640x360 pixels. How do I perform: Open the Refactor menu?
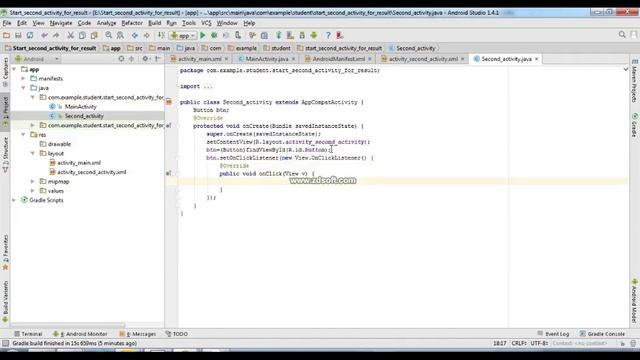tap(132, 23)
